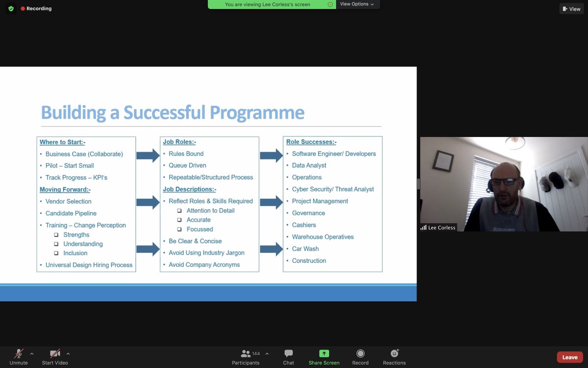Open the Reactions menu
Screen dimensions: 588x368
[394, 357]
